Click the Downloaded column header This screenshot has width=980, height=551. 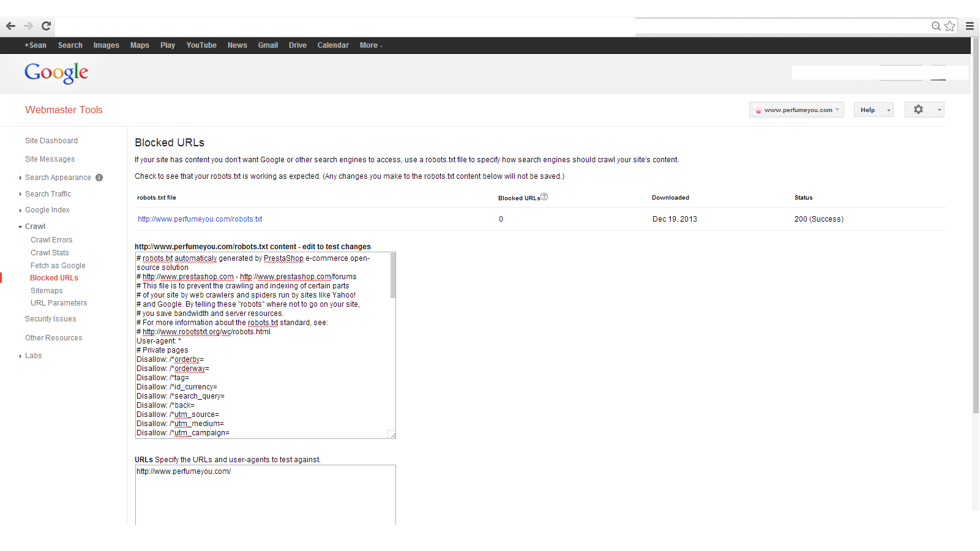670,198
